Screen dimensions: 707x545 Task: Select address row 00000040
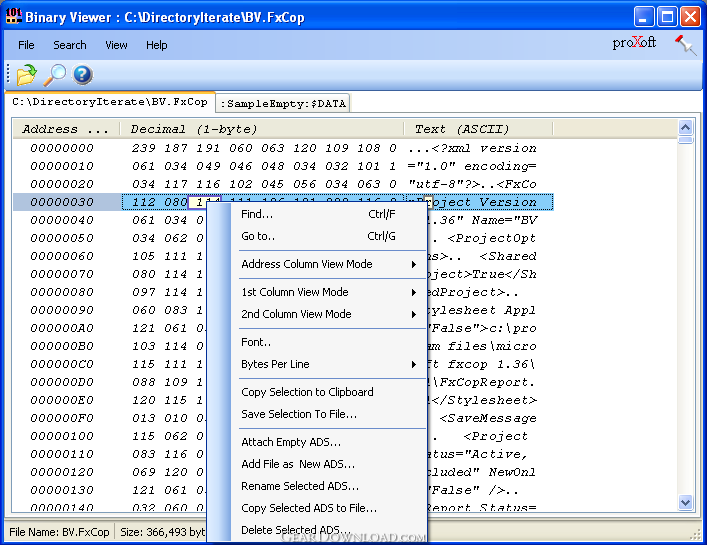coord(62,220)
